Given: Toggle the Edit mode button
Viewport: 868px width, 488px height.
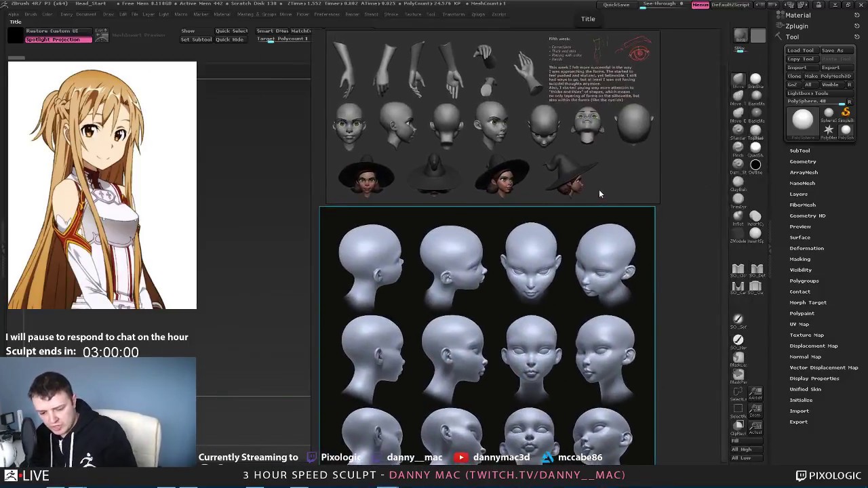Looking at the screenshot, I should pyautogui.click(x=101, y=35).
